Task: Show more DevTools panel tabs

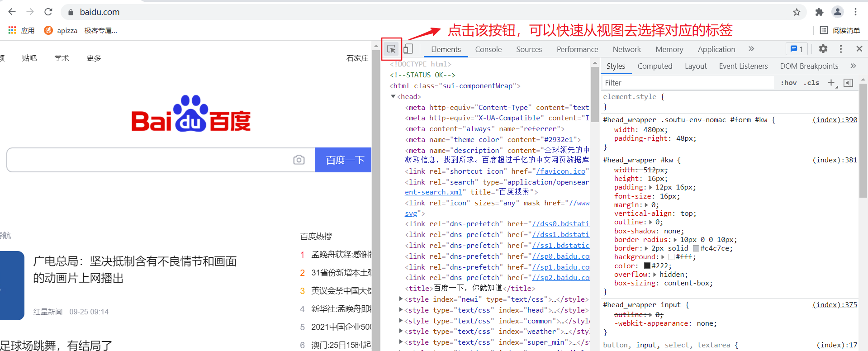Action: 751,49
